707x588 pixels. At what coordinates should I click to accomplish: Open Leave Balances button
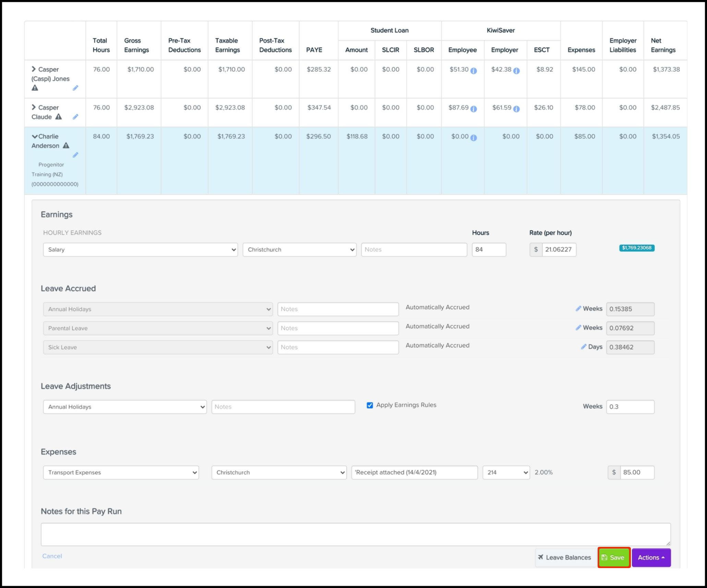point(565,557)
